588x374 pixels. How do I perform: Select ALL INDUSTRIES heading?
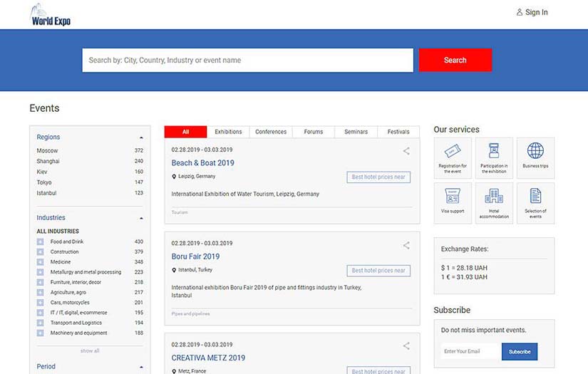point(58,232)
